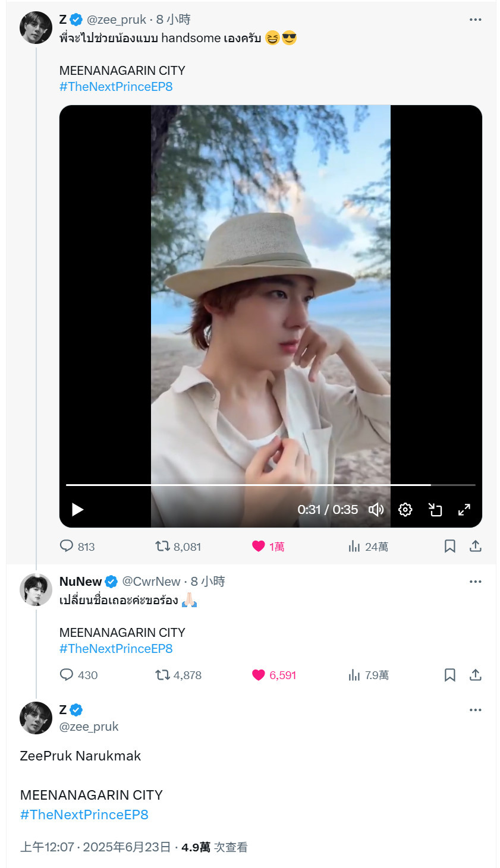Image resolution: width=500 pixels, height=868 pixels.
Task: Play the video in Z's tweet
Action: tap(77, 509)
